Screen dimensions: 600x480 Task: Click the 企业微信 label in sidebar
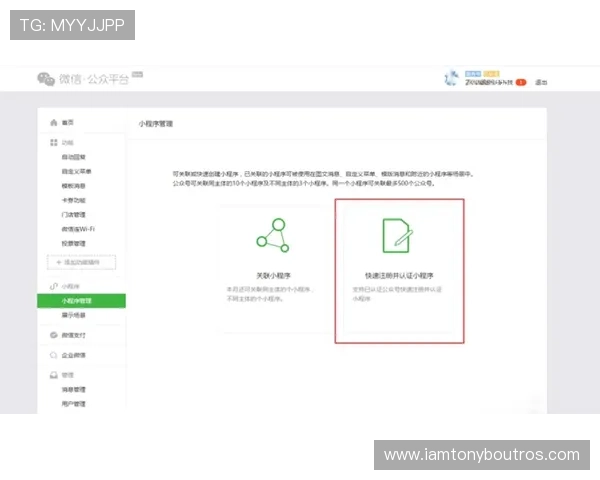(73, 355)
